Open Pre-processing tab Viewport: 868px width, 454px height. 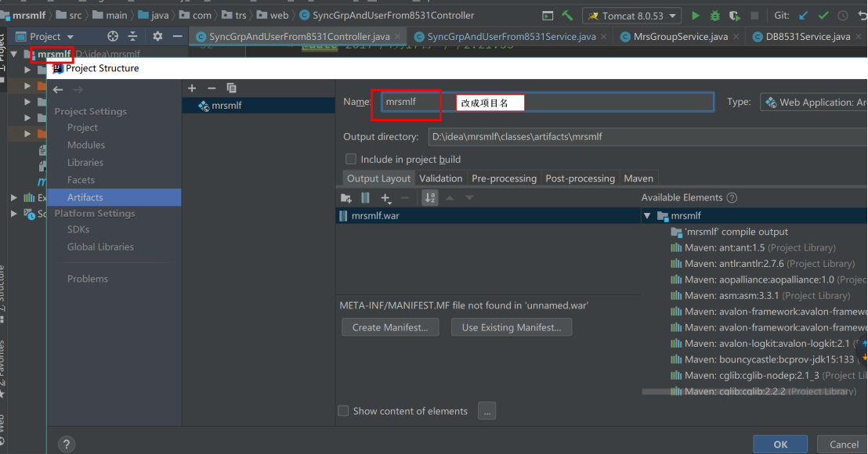point(504,178)
